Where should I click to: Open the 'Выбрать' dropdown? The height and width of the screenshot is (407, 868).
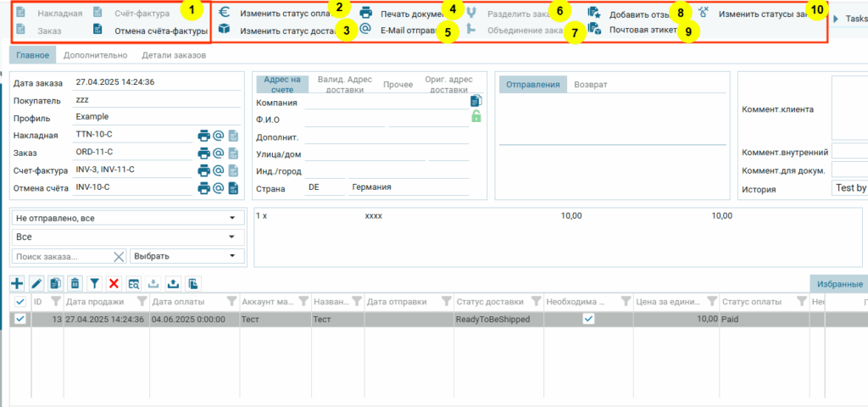tap(186, 256)
